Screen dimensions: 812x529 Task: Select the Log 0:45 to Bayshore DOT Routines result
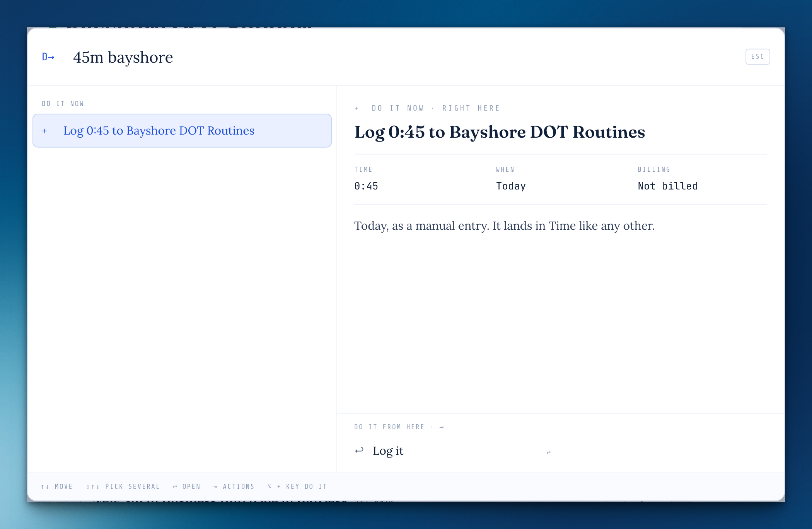tap(182, 131)
